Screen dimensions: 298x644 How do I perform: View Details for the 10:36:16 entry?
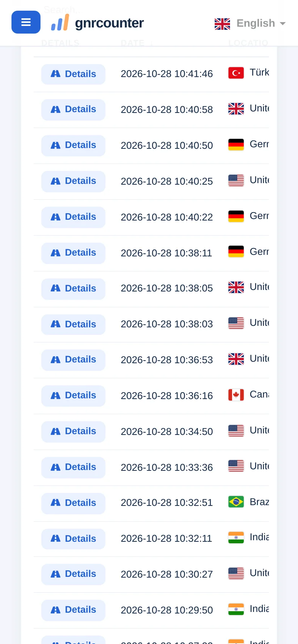(73, 396)
